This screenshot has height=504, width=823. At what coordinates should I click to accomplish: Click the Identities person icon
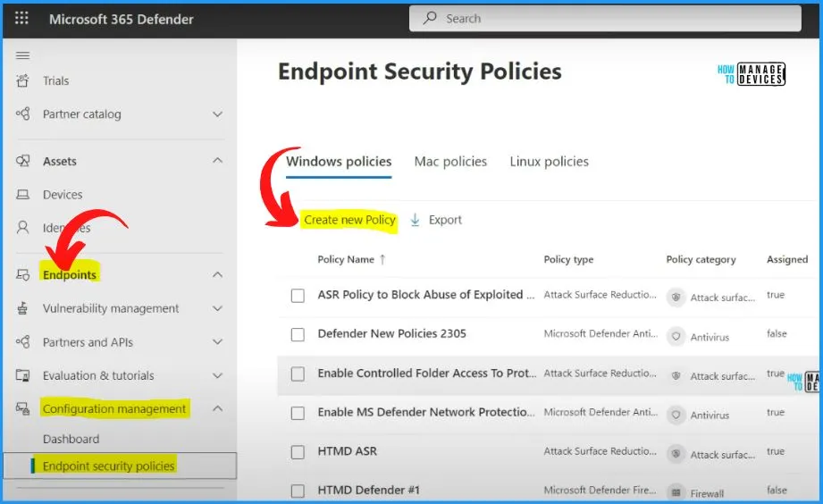(x=22, y=227)
